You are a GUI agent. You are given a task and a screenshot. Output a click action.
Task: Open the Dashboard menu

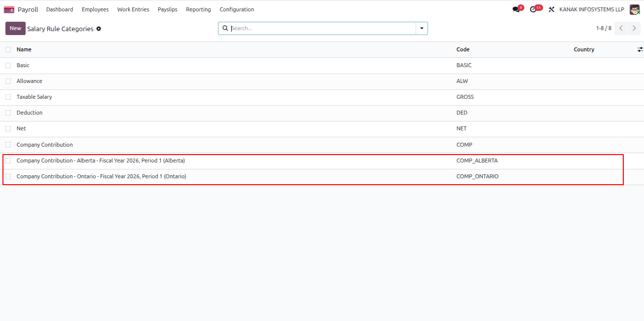pyautogui.click(x=60, y=9)
